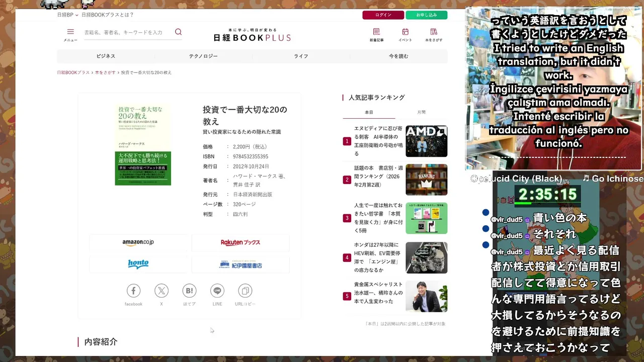
Task: Open the テクノロジー menu
Action: (203, 56)
